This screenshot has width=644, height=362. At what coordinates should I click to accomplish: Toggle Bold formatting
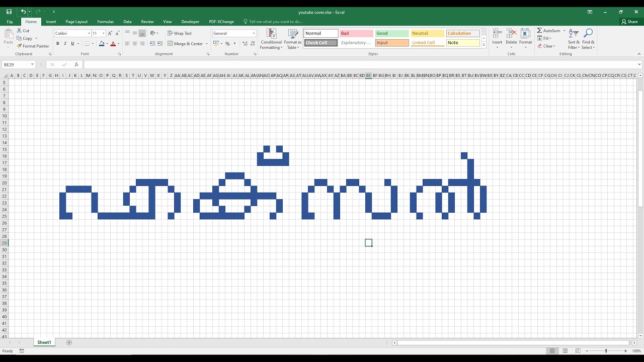(58, 44)
